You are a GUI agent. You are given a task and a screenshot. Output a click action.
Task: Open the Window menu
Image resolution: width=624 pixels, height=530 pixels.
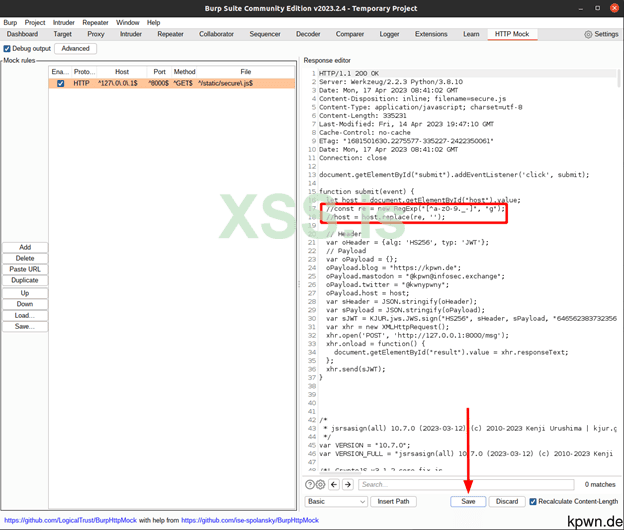tap(128, 23)
